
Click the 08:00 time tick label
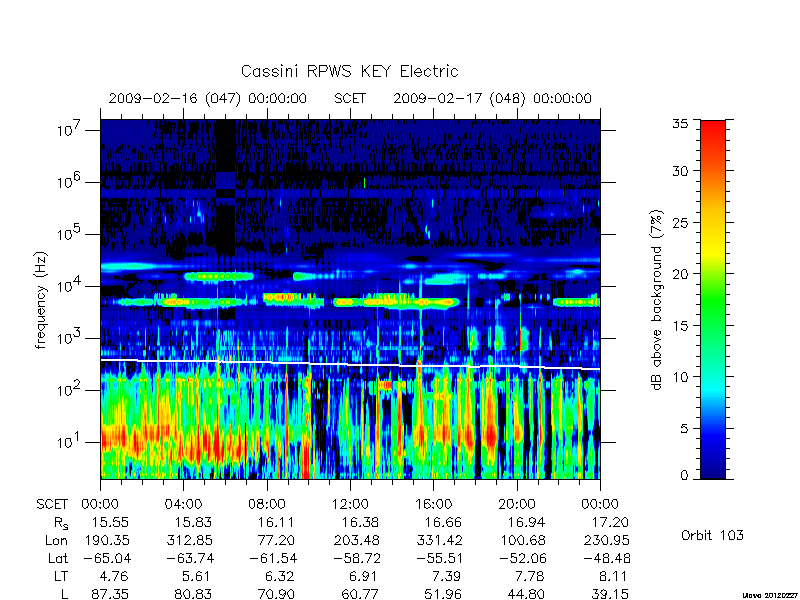tap(267, 504)
